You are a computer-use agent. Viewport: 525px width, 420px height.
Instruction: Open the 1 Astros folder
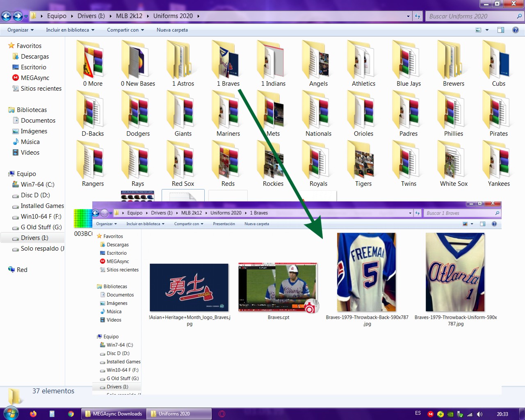(x=183, y=63)
